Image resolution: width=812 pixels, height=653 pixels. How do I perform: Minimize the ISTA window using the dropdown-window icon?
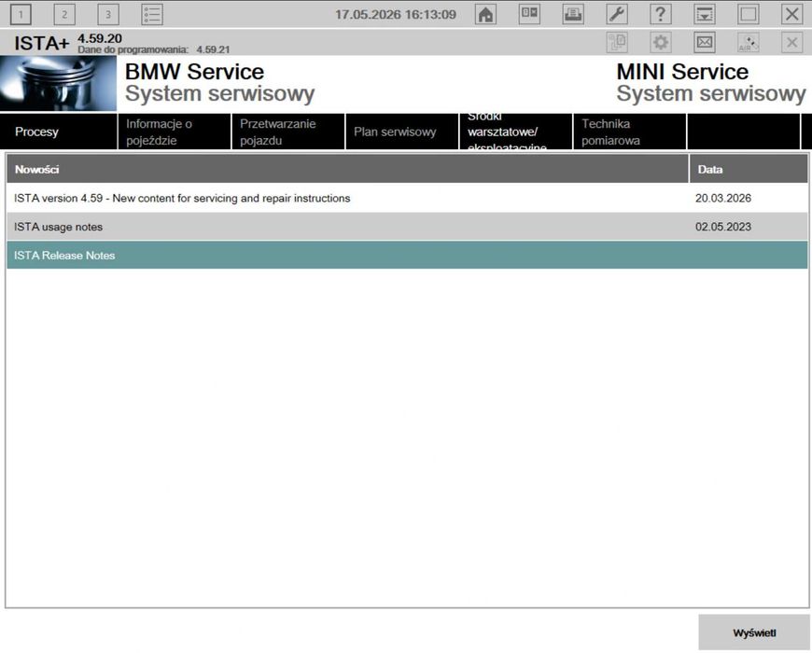click(705, 15)
